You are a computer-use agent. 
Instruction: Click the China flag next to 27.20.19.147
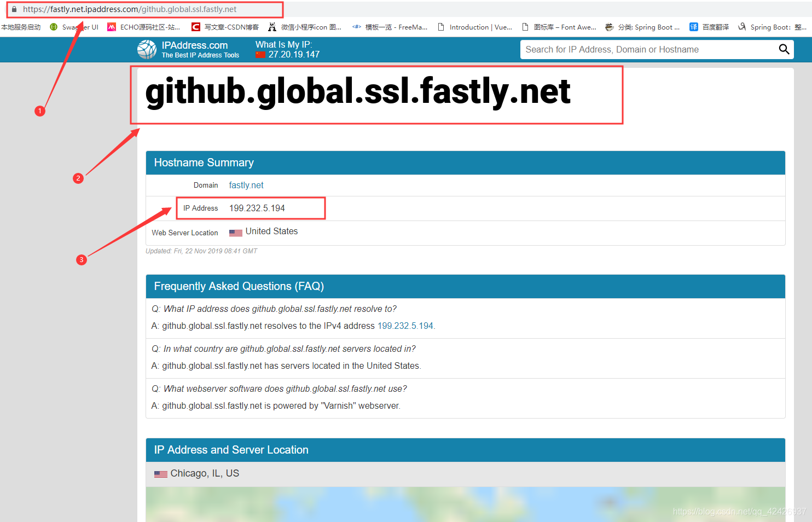261,55
